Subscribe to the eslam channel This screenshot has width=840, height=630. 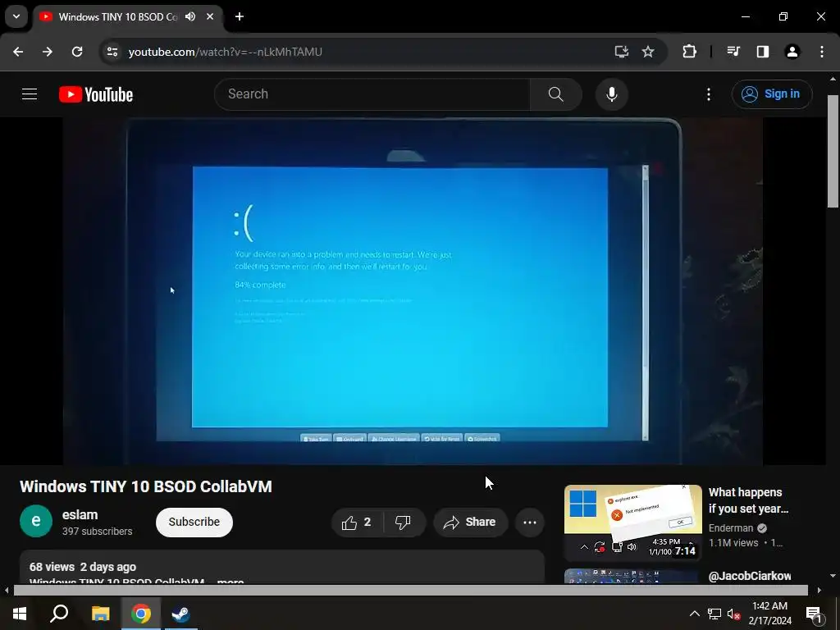pyautogui.click(x=194, y=522)
